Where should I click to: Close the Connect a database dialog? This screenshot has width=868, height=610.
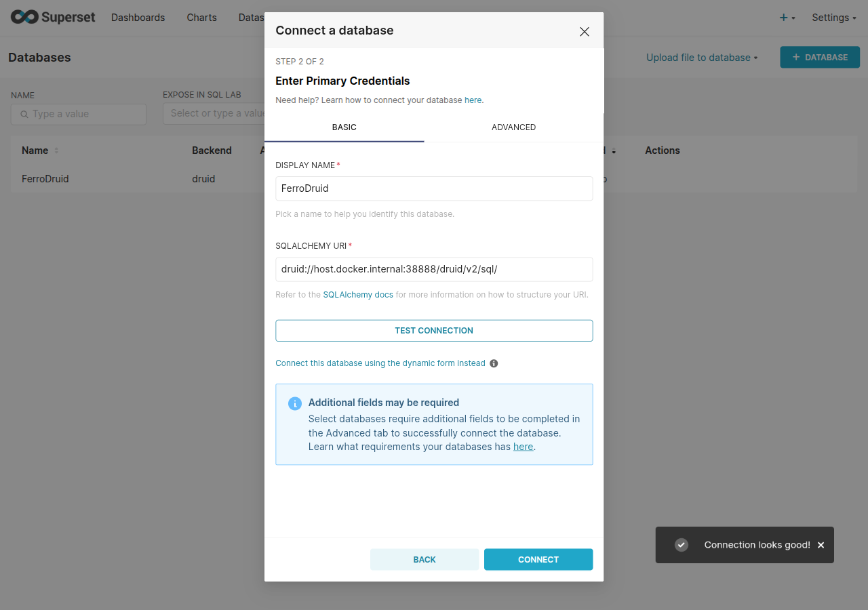(x=585, y=31)
